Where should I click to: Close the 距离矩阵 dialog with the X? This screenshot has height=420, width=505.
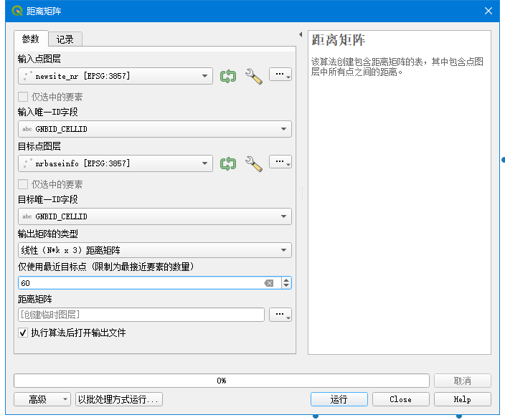489,11
